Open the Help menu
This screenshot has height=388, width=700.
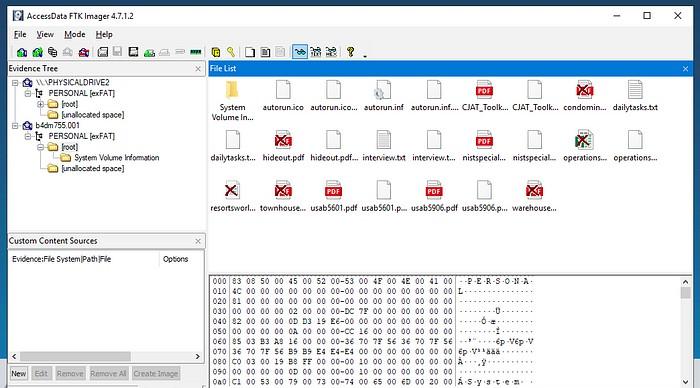(104, 34)
